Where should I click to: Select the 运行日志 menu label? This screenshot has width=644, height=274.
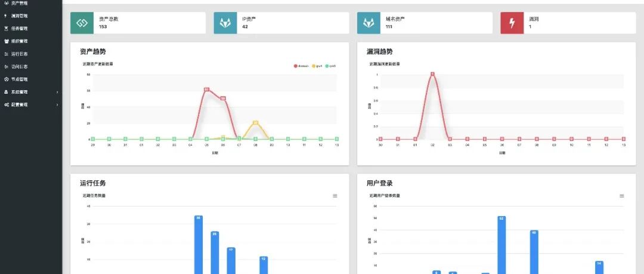(19, 54)
